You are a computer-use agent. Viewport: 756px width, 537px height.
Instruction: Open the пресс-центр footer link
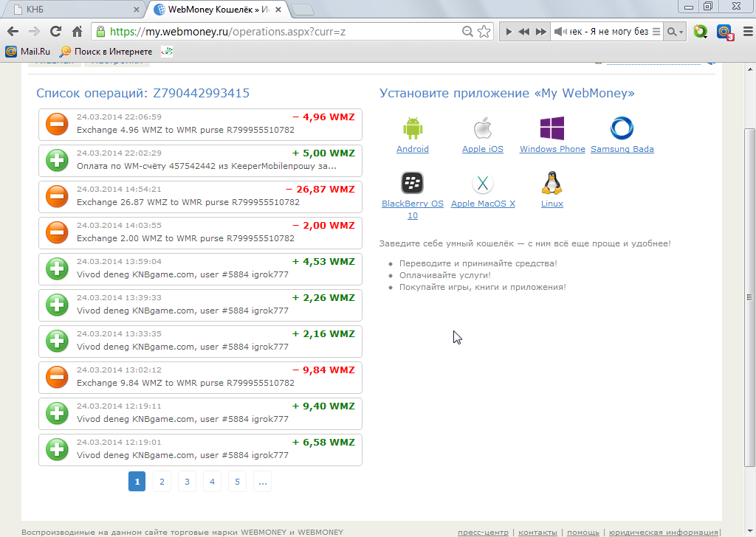(x=483, y=532)
